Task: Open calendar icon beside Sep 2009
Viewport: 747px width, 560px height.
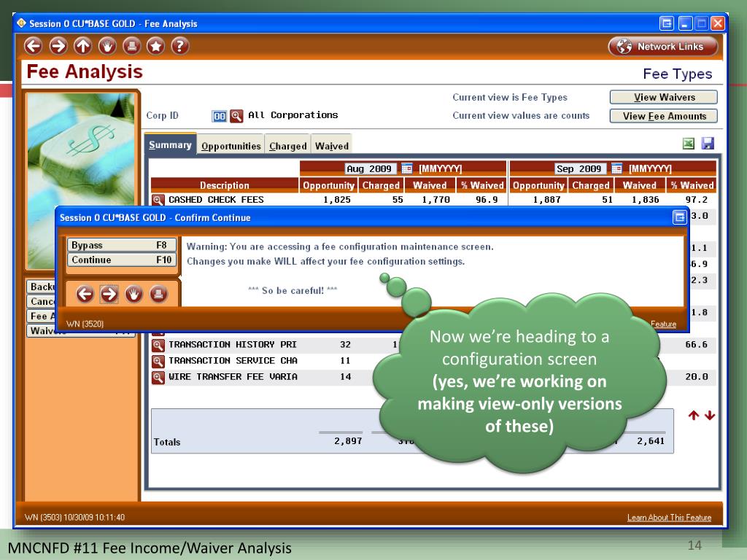Action: tap(616, 168)
